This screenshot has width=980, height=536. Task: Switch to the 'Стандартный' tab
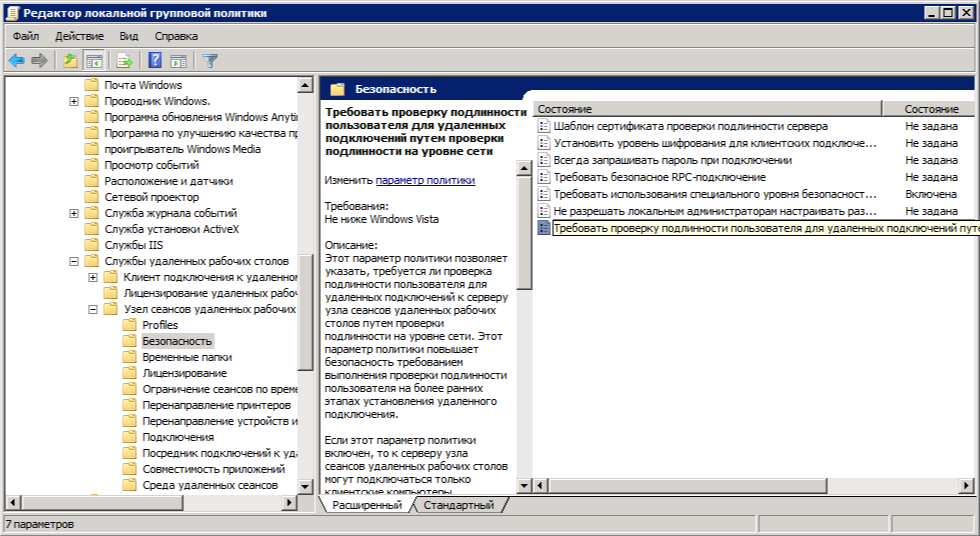[x=458, y=505]
